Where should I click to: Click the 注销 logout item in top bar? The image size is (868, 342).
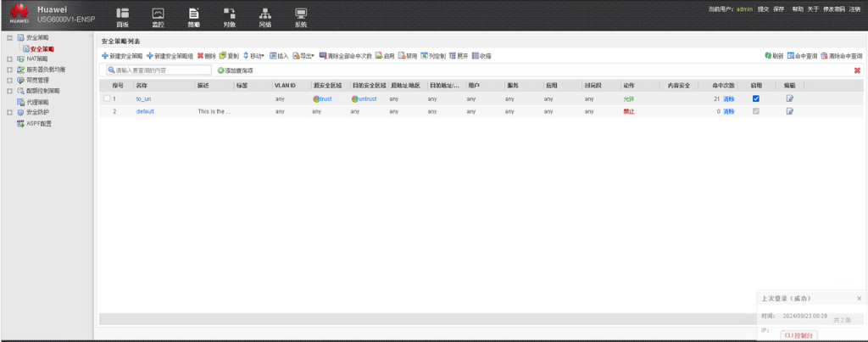pos(855,8)
